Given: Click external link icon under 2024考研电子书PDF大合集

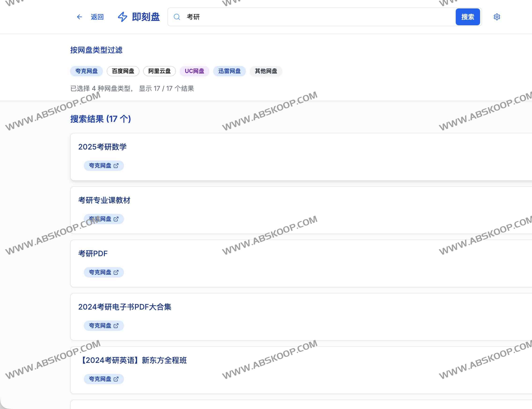Looking at the screenshot, I should (116, 325).
